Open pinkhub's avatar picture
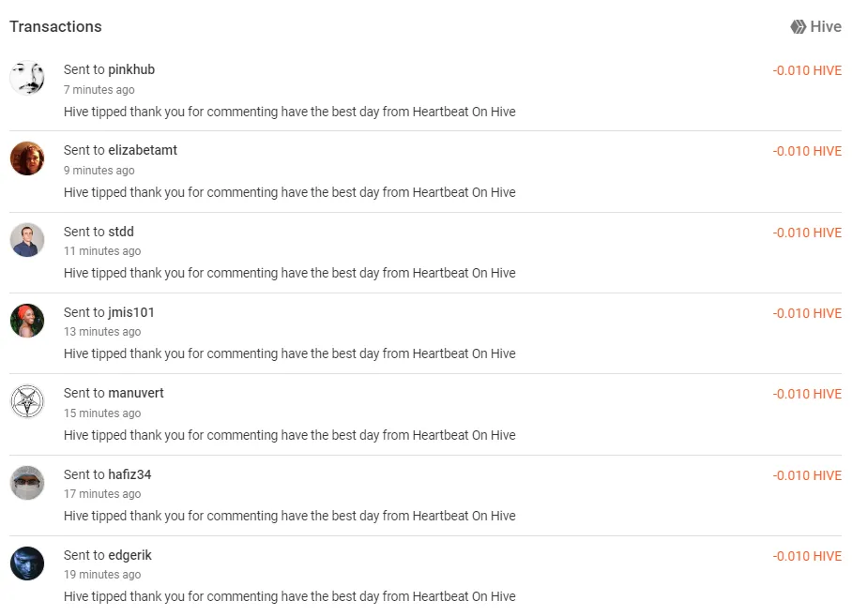 tap(27, 78)
